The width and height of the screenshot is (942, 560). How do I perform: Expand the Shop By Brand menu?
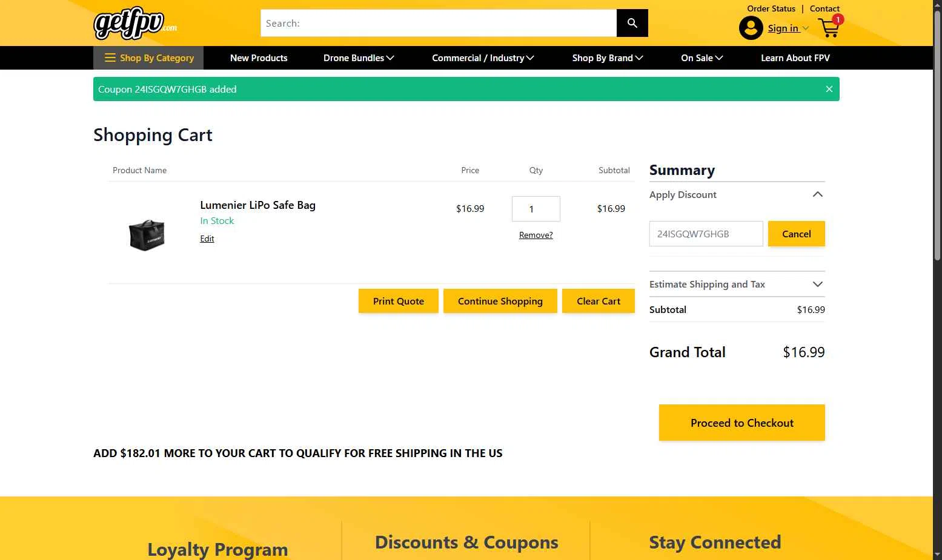point(608,58)
